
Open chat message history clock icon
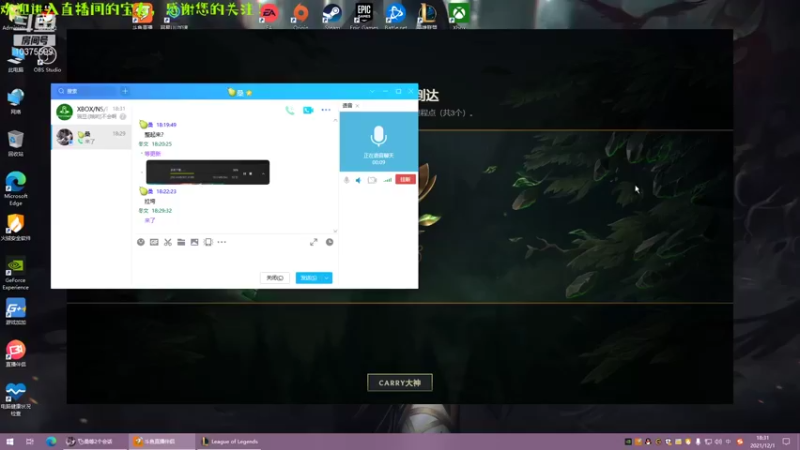point(330,242)
